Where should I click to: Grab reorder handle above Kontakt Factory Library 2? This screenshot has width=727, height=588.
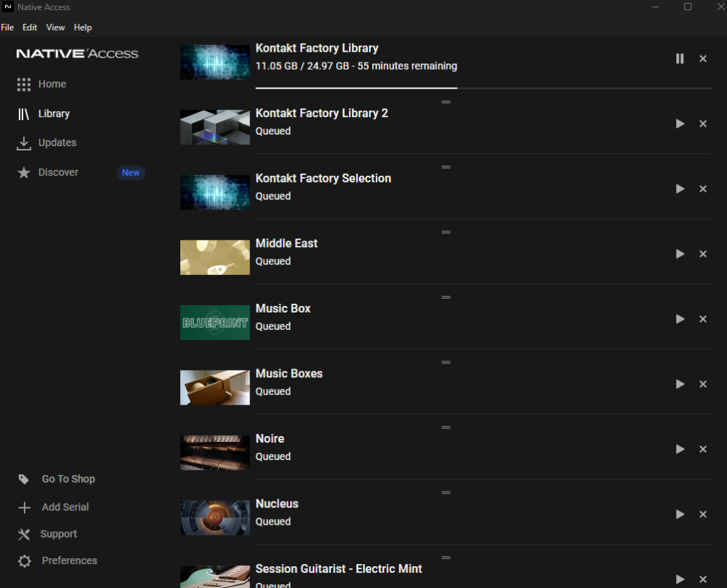[x=446, y=102]
